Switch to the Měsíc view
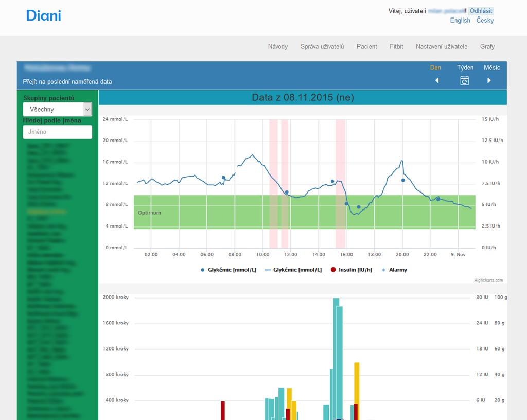Screen dimensions: 527x420 tap(491, 67)
